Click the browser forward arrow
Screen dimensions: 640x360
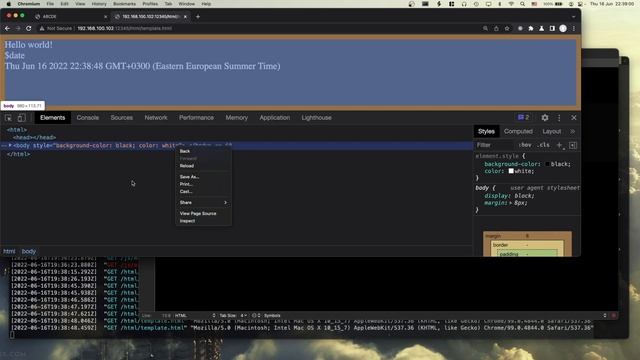18,28
